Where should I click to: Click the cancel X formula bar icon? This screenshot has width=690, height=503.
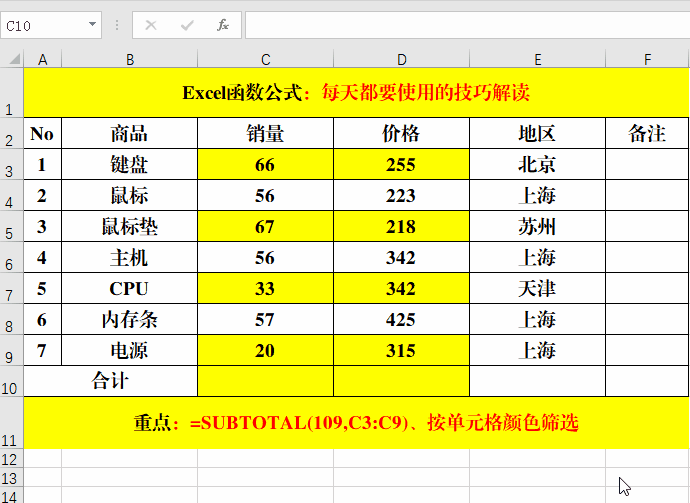[x=151, y=26]
